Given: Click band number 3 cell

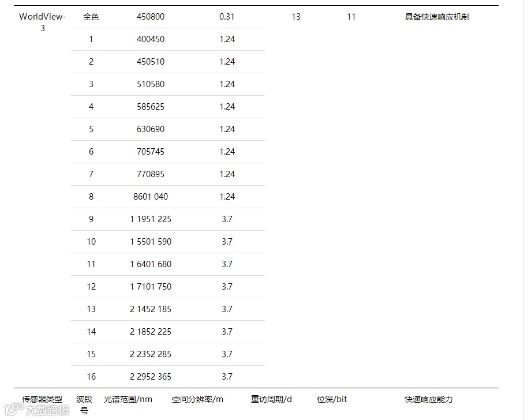Looking at the screenshot, I should [x=91, y=84].
